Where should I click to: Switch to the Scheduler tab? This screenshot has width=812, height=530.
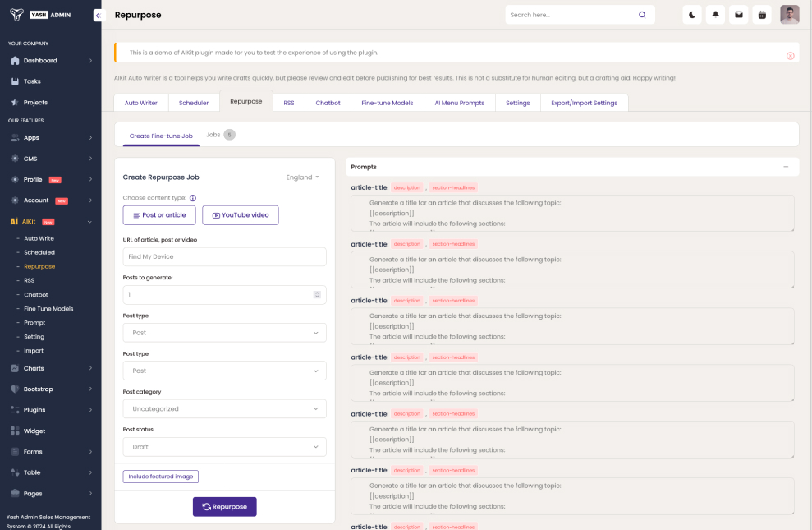(x=194, y=103)
